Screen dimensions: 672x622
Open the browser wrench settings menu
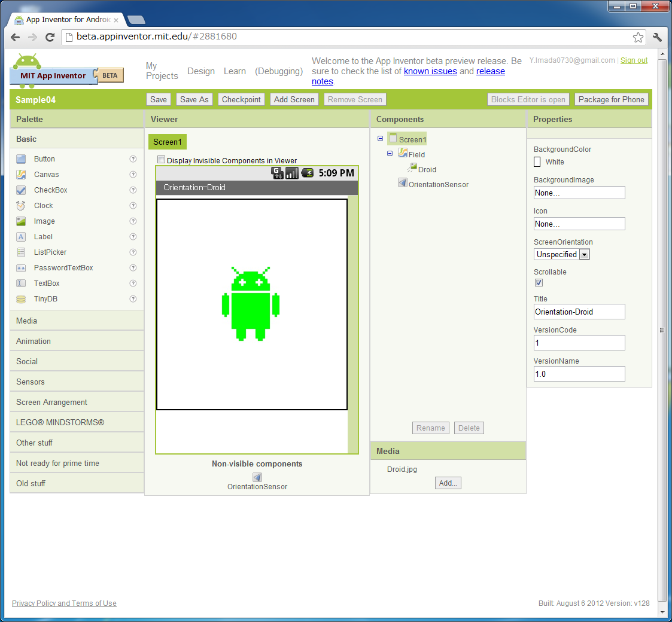657,37
